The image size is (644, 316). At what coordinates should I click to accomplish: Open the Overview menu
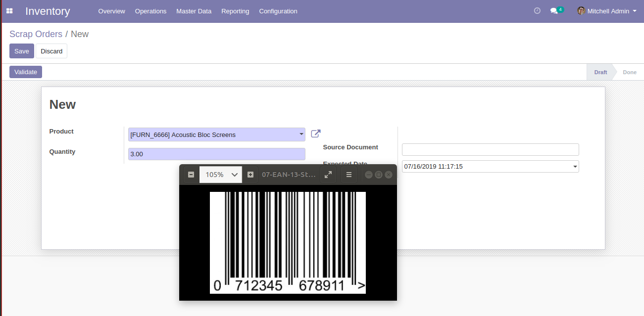pyautogui.click(x=112, y=11)
